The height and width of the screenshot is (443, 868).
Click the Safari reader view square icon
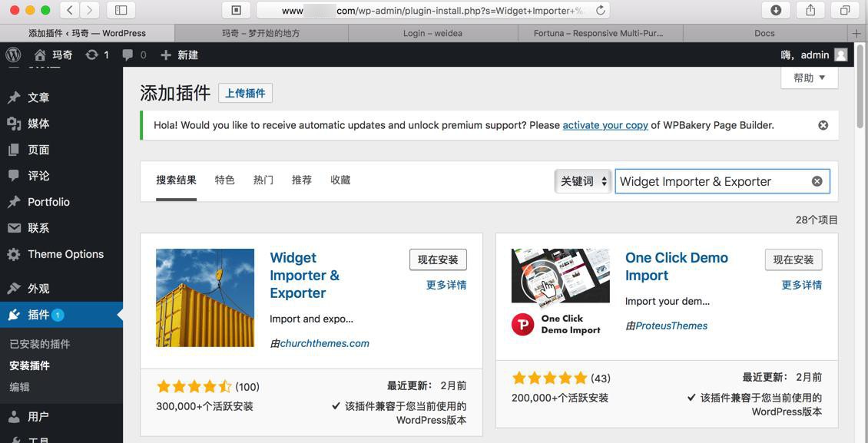click(236, 10)
